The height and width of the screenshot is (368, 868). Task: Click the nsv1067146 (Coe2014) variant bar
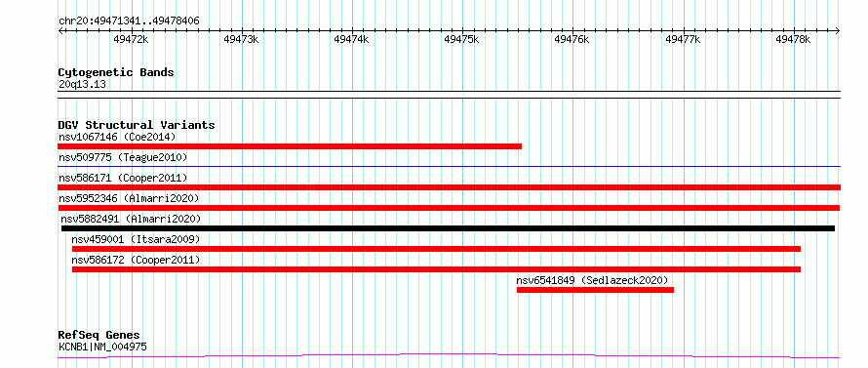(290, 146)
